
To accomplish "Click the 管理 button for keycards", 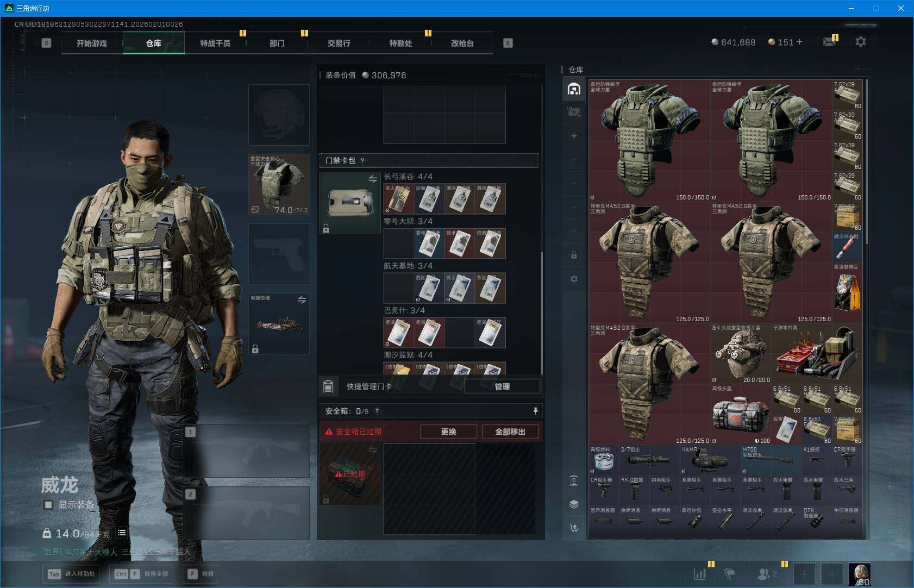I will [x=502, y=386].
